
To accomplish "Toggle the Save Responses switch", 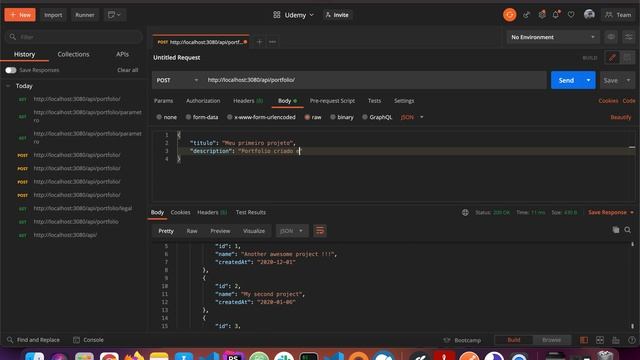I will pyautogui.click(x=11, y=70).
